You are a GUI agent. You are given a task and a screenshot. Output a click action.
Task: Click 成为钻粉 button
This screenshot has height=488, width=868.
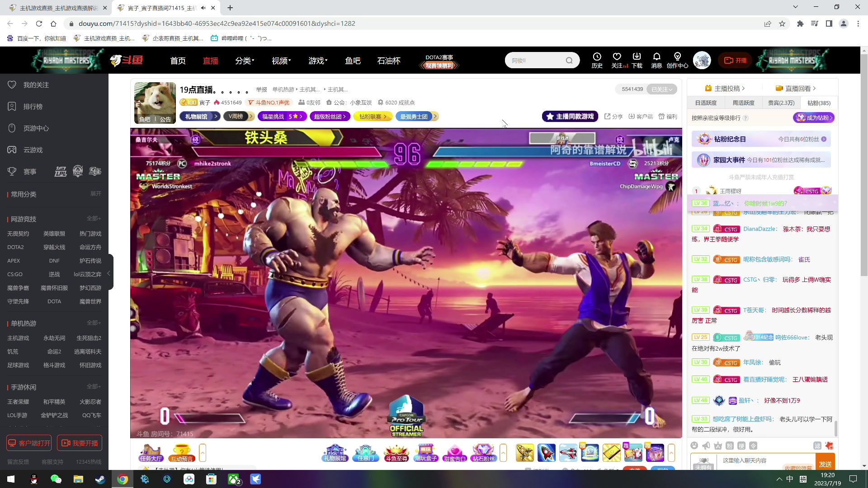coord(814,118)
